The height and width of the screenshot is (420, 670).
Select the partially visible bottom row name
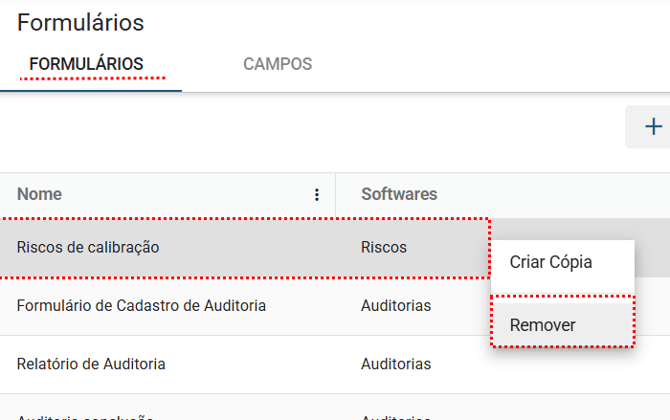click(x=85, y=415)
